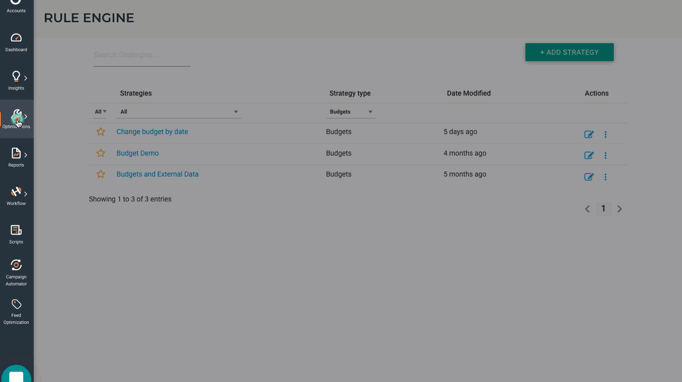The width and height of the screenshot is (682, 382).
Task: Click the Add Strategy button
Action: (x=569, y=52)
